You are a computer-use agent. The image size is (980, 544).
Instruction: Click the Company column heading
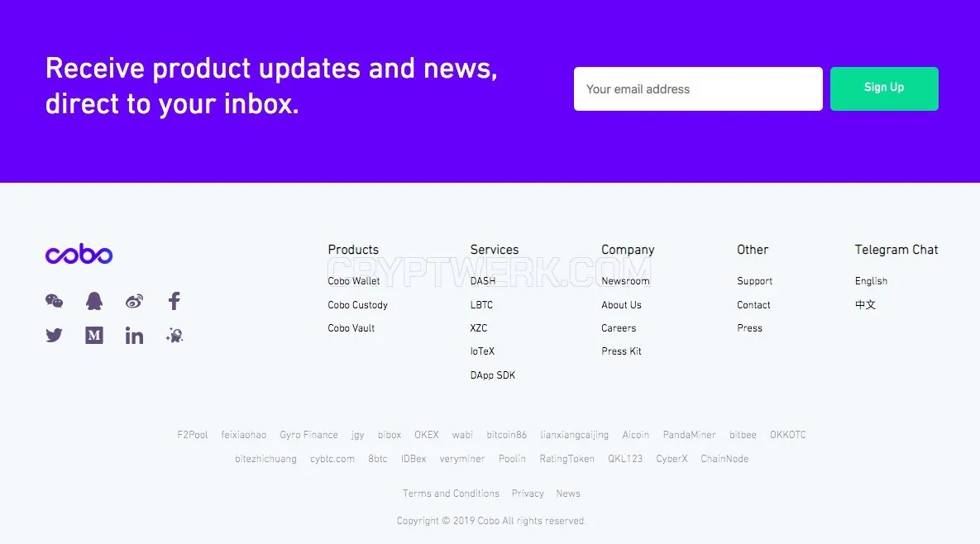(x=628, y=250)
